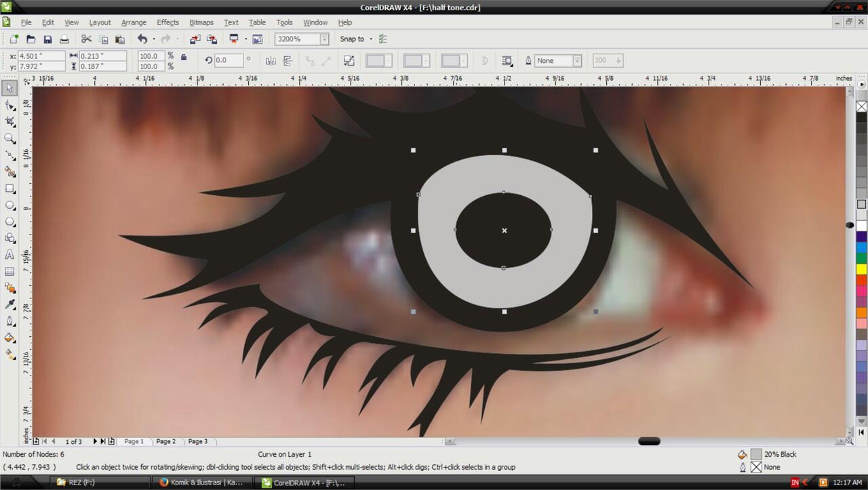Open the Arrange menu

(134, 22)
